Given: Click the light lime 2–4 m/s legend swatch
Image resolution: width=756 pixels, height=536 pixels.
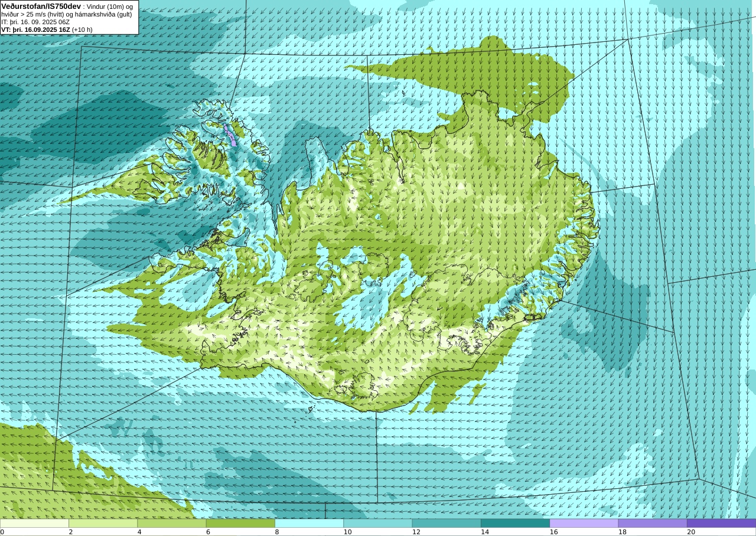Looking at the screenshot, I should click(x=103, y=523).
